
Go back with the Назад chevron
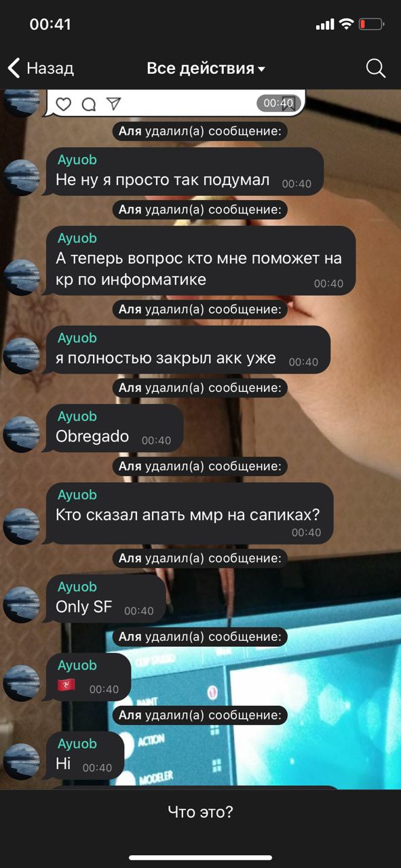pos(14,68)
